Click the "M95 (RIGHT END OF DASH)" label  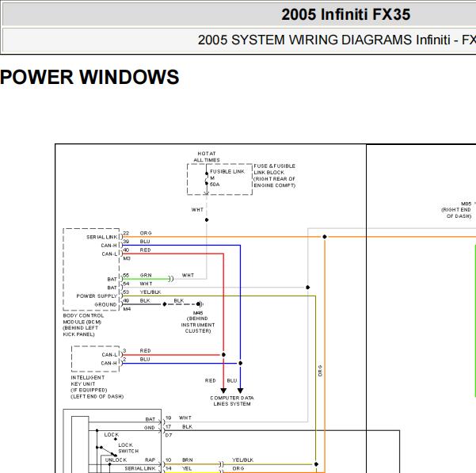(x=457, y=210)
